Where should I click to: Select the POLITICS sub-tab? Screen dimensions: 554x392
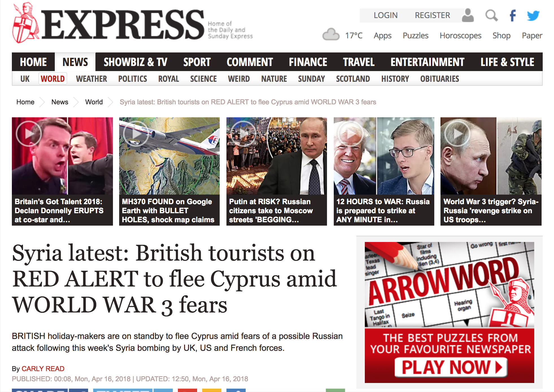132,79
